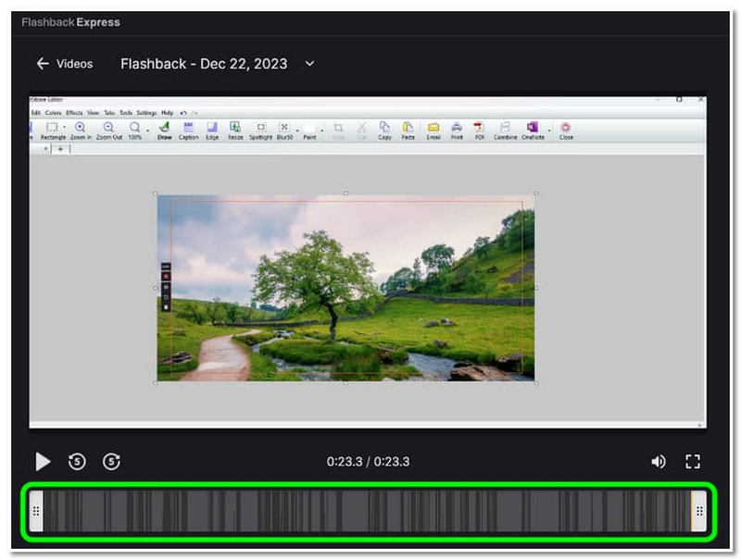Select the Draw tool in editor toolbar
The width and height of the screenshot is (741, 560).
(x=164, y=131)
